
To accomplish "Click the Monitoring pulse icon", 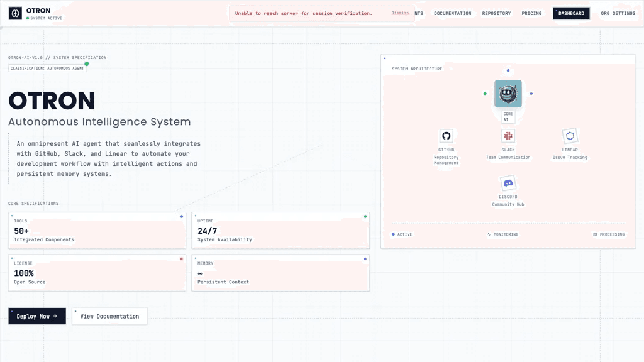I will (x=489, y=234).
